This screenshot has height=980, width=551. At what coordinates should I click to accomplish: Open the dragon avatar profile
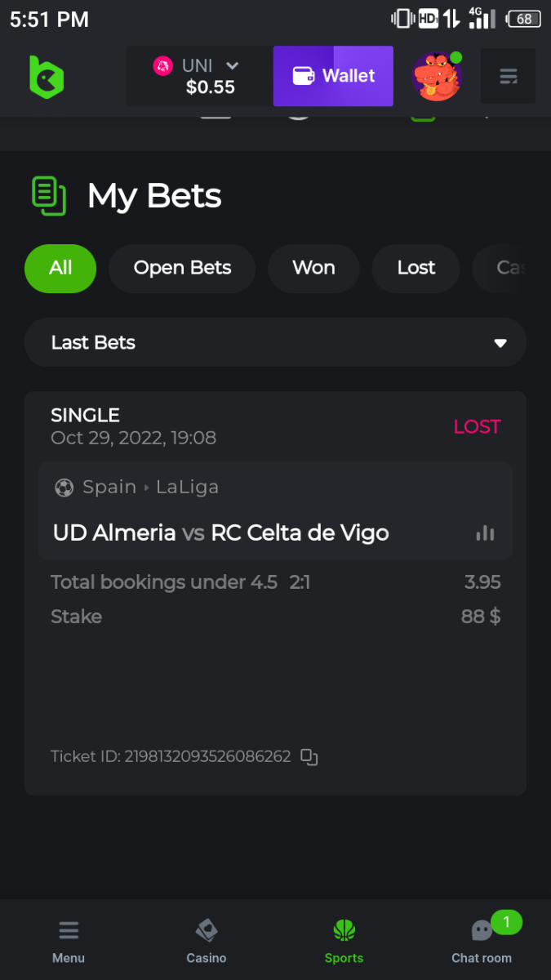[437, 77]
